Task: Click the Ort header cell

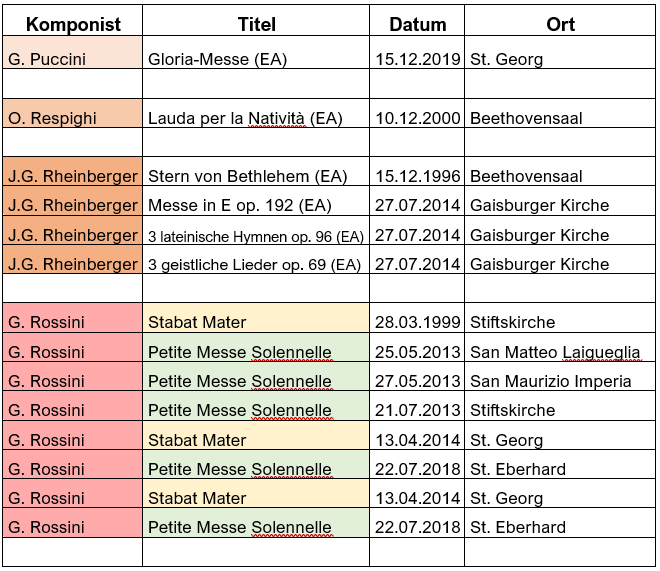Action: pyautogui.click(x=560, y=21)
